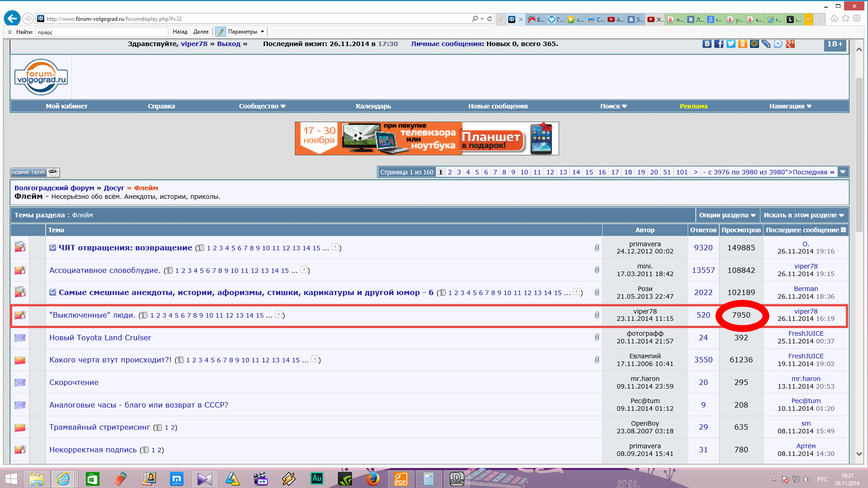Click the Odnoklassniki share icon

pyautogui.click(x=742, y=44)
